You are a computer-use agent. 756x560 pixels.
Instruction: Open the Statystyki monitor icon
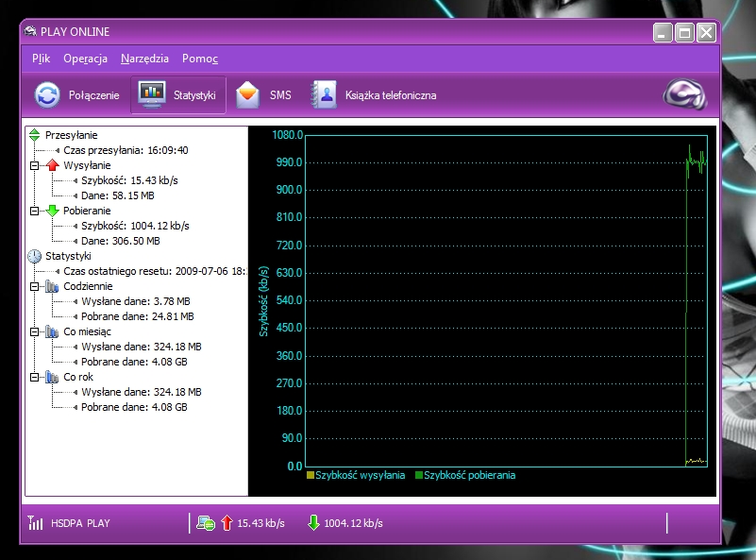[x=152, y=95]
